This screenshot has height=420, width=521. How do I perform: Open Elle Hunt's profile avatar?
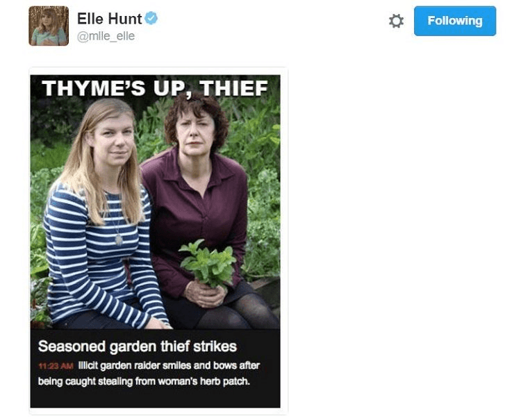point(49,26)
